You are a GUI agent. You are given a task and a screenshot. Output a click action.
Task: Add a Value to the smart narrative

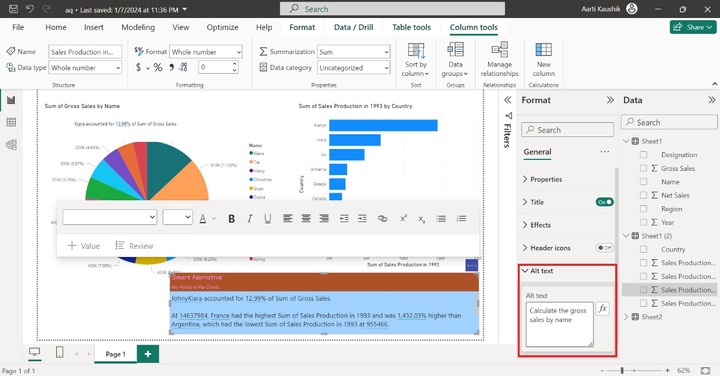coord(84,246)
